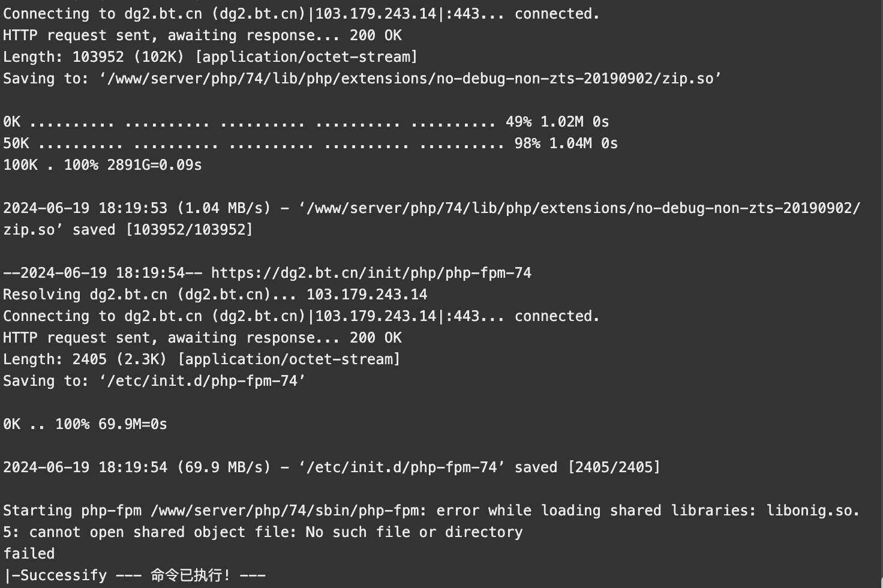Click the first '200 OK' response text
This screenshot has width=883, height=588.
click(x=376, y=35)
